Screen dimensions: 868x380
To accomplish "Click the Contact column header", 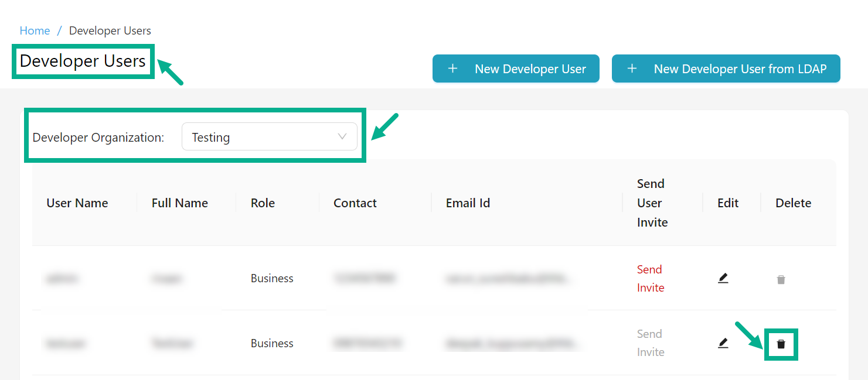I will pos(355,203).
